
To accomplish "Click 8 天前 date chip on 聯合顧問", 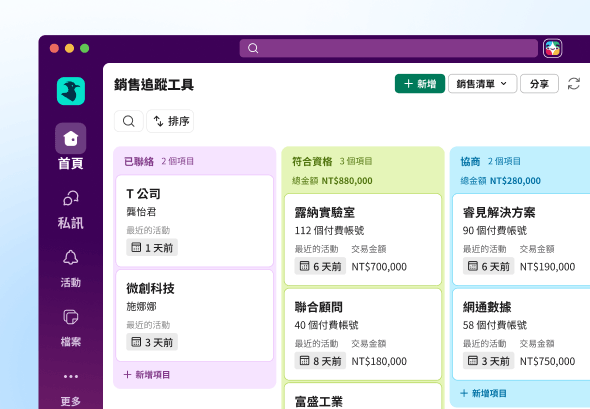I will pyautogui.click(x=320, y=361).
